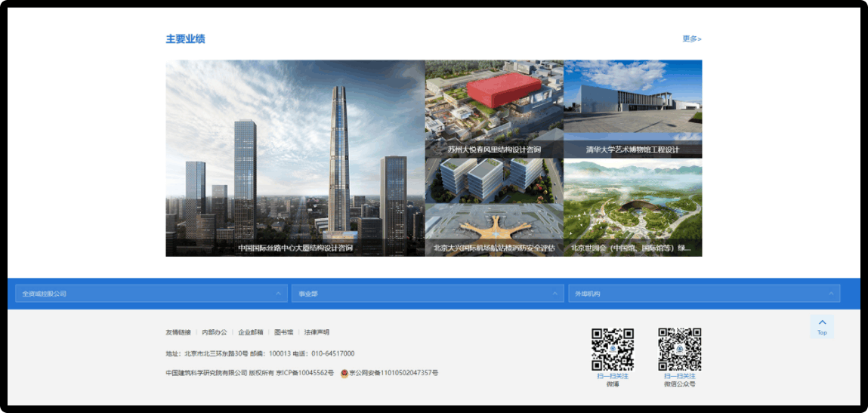The width and height of the screenshot is (868, 413).
Task: Open the 事业部 dropdown list
Action: point(428,294)
